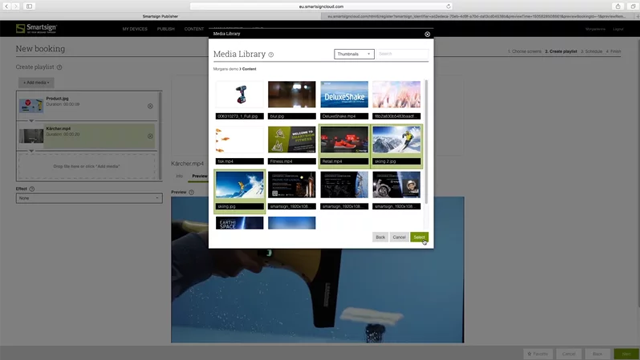Image resolution: width=640 pixels, height=360 pixels.
Task: Switch to the Preview tab
Action: pos(200,176)
